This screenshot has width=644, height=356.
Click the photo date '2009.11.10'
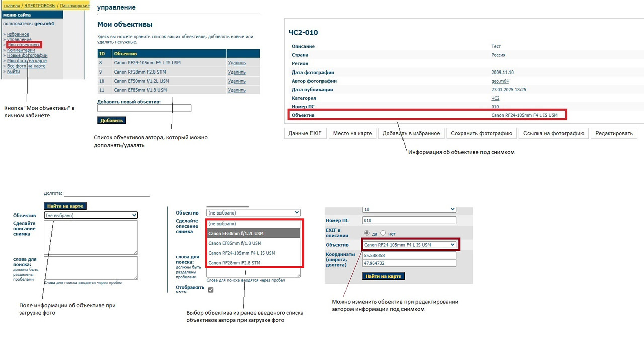coord(502,73)
